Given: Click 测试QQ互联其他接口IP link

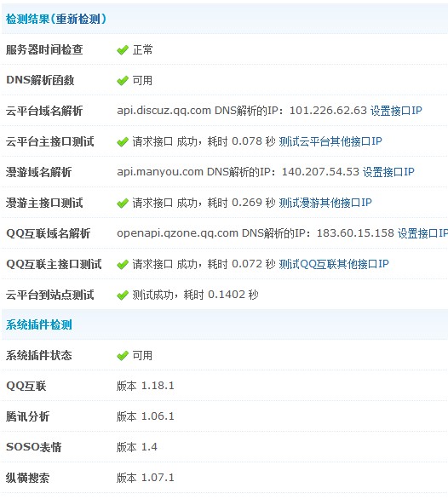Looking at the screenshot, I should pos(334,264).
